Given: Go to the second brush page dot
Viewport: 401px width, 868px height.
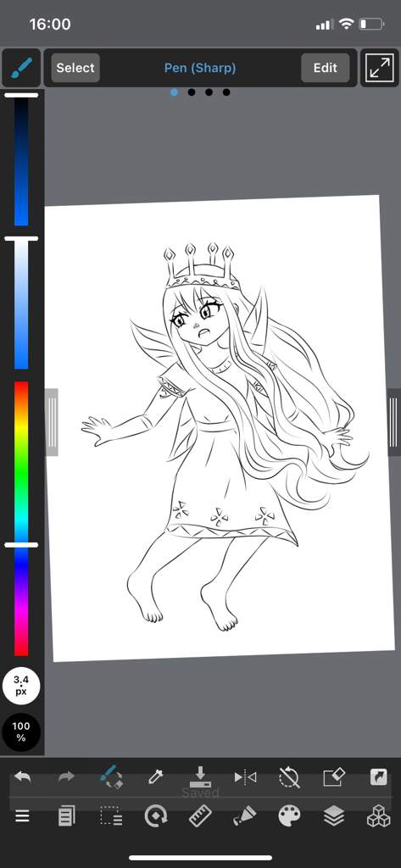Looking at the screenshot, I should click(192, 92).
